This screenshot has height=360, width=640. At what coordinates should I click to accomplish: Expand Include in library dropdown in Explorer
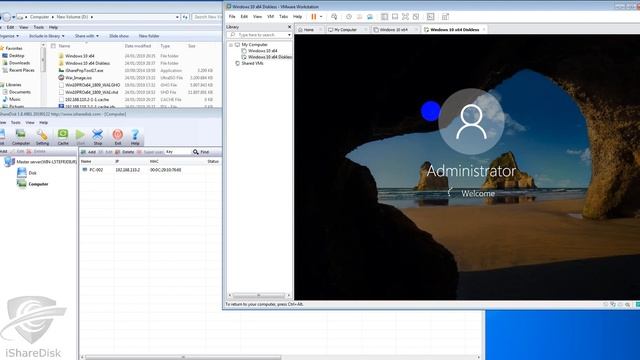click(46, 36)
